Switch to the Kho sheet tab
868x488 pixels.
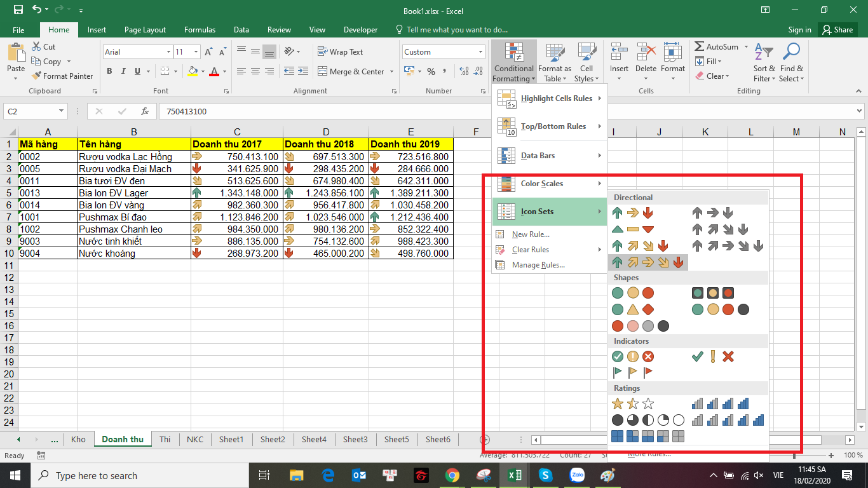click(78, 439)
